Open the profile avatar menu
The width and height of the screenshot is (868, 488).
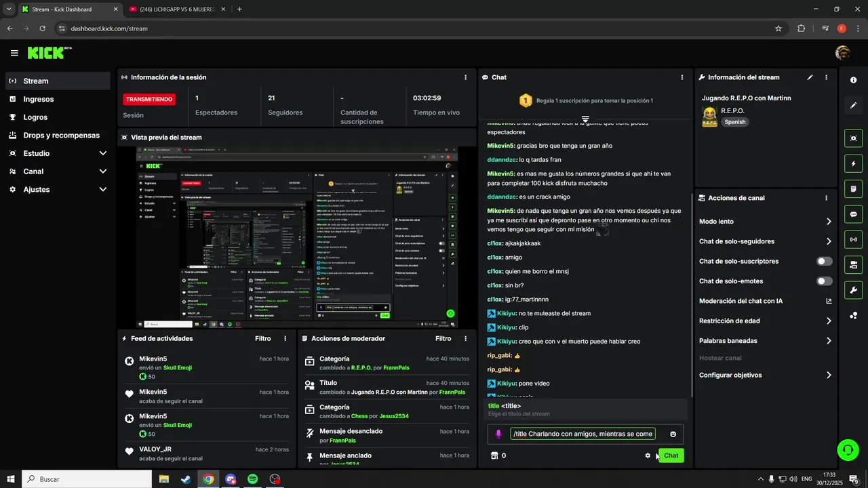843,53
